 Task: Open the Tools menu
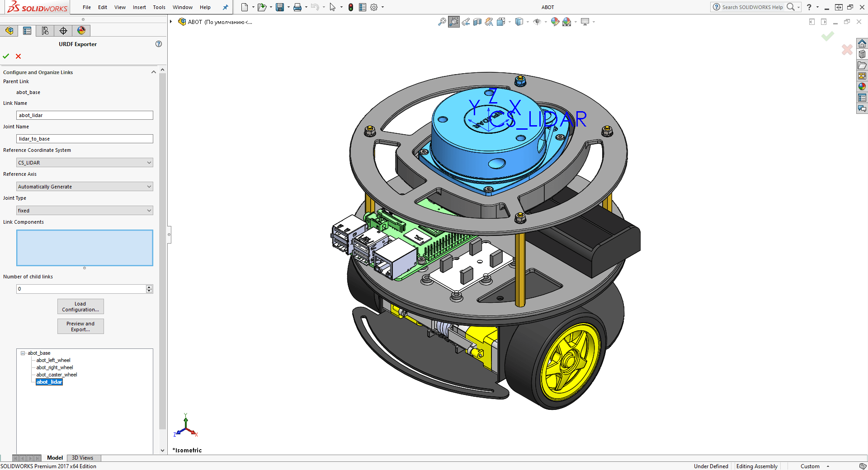click(159, 7)
